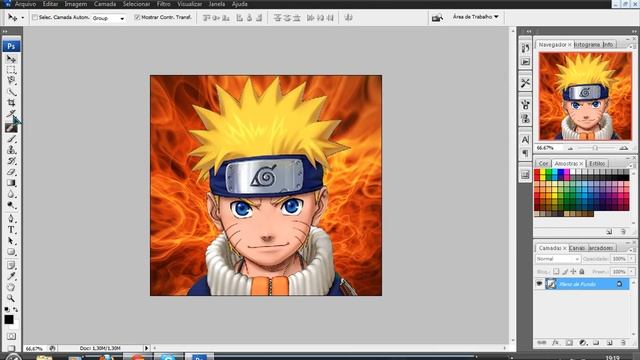Select the Pen tool
The width and height of the screenshot is (640, 360).
click(11, 219)
